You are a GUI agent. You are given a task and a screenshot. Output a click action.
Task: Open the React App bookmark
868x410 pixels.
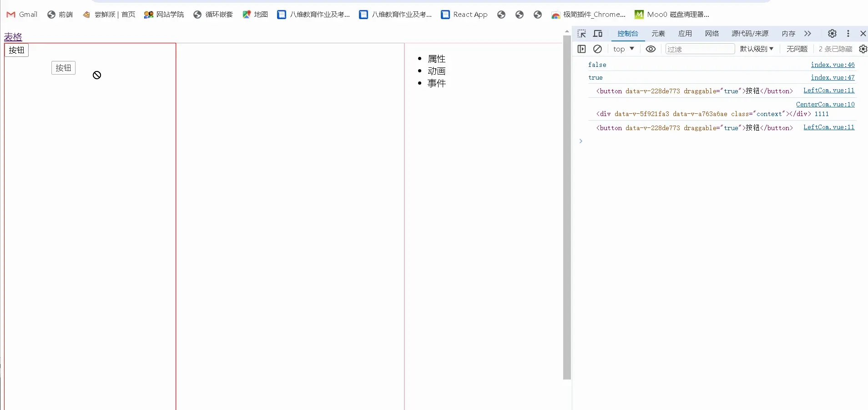[x=464, y=15]
